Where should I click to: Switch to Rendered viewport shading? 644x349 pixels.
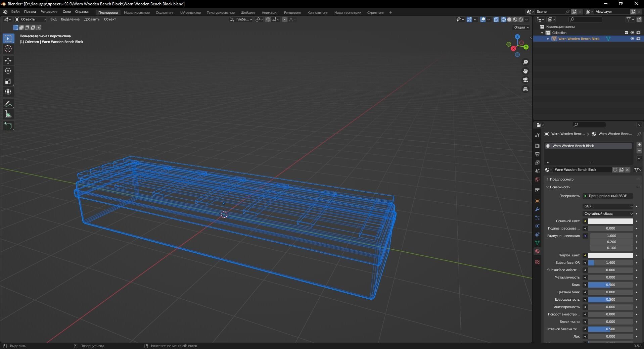click(521, 19)
